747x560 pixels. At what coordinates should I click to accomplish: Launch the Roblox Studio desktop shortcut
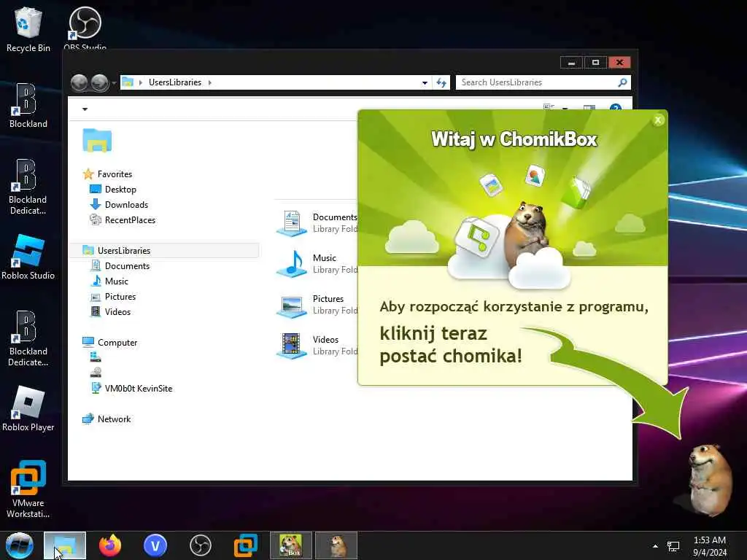pos(28,257)
